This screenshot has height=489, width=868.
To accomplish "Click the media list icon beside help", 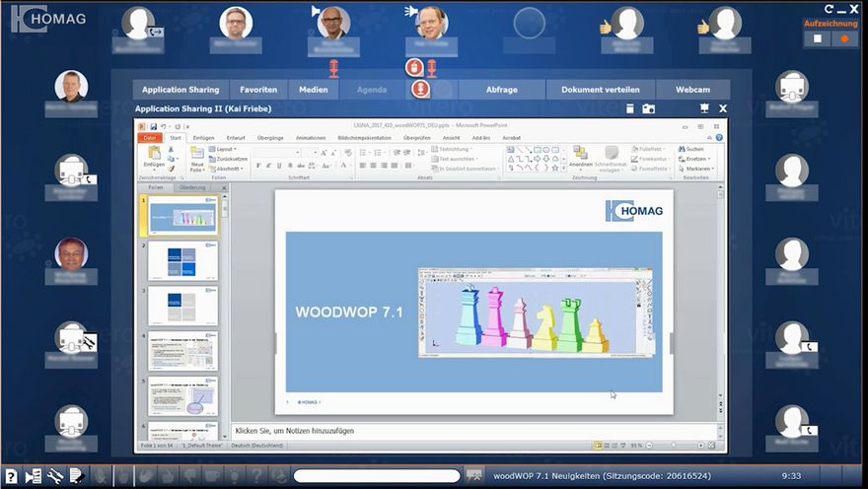I will click(33, 476).
